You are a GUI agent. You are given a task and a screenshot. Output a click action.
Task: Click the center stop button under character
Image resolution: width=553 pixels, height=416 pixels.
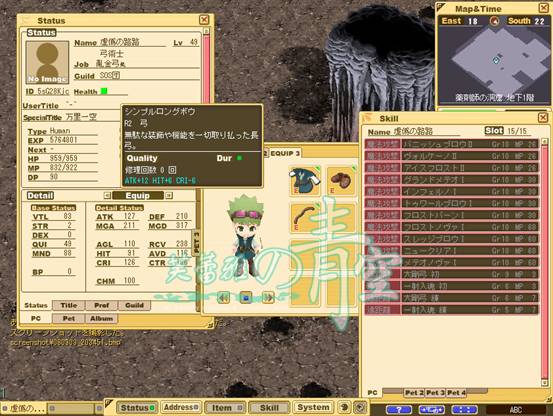(x=246, y=298)
